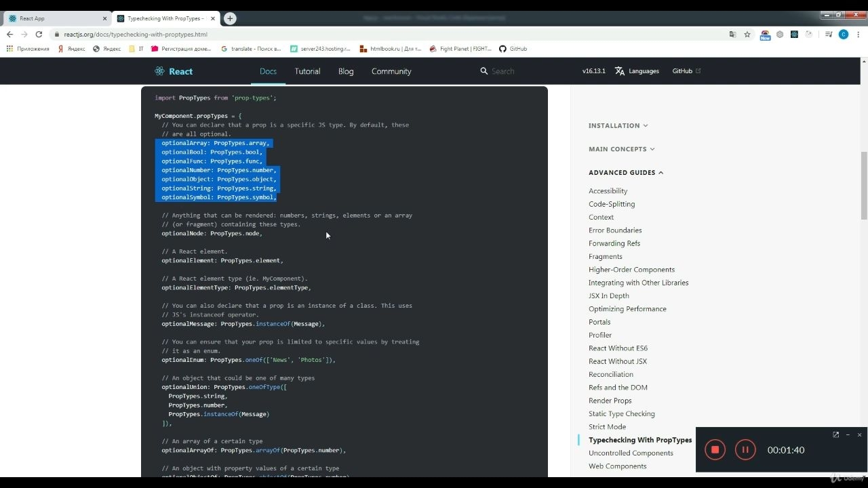Open the htmlbook.ru bookmark
Viewport: 868px width, 488px height.
coord(390,49)
